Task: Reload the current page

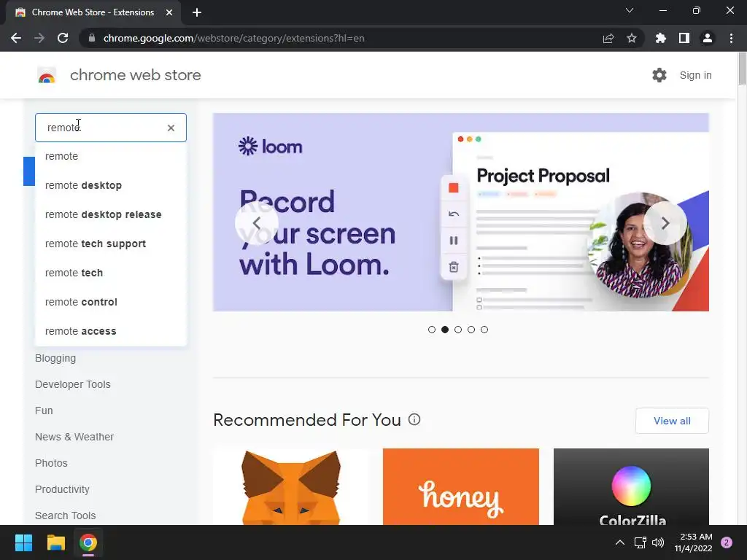Action: point(63,38)
